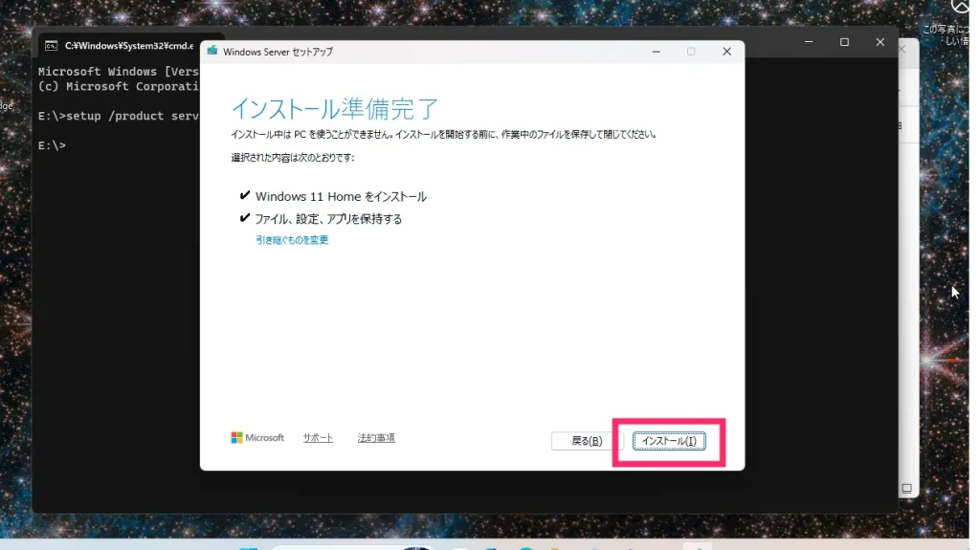
Task: Close the Windows Server setup dialog
Action: click(x=726, y=52)
